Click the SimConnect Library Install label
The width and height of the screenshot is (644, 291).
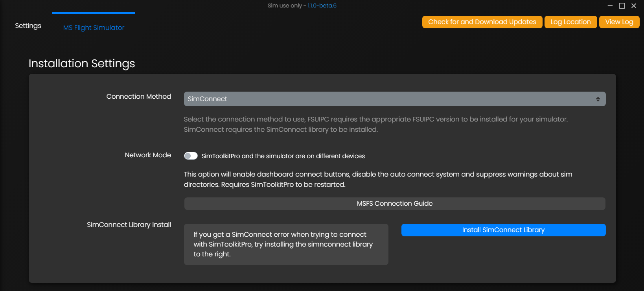[x=129, y=225]
